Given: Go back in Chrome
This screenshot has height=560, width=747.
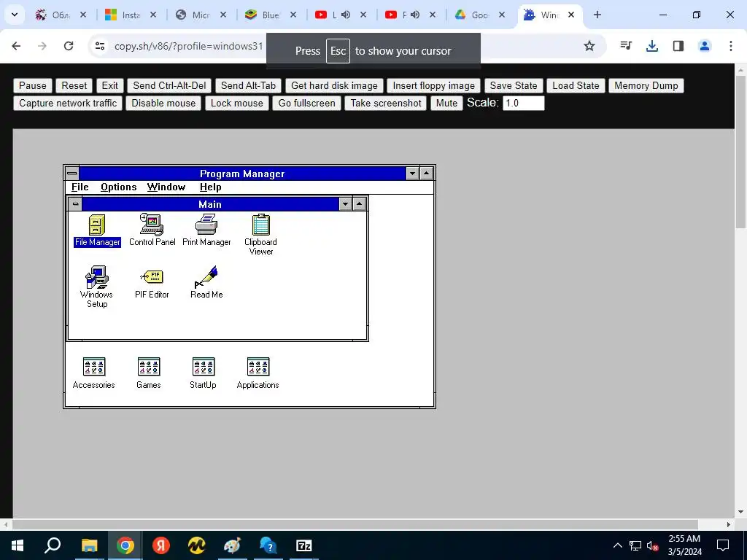Looking at the screenshot, I should click(16, 46).
